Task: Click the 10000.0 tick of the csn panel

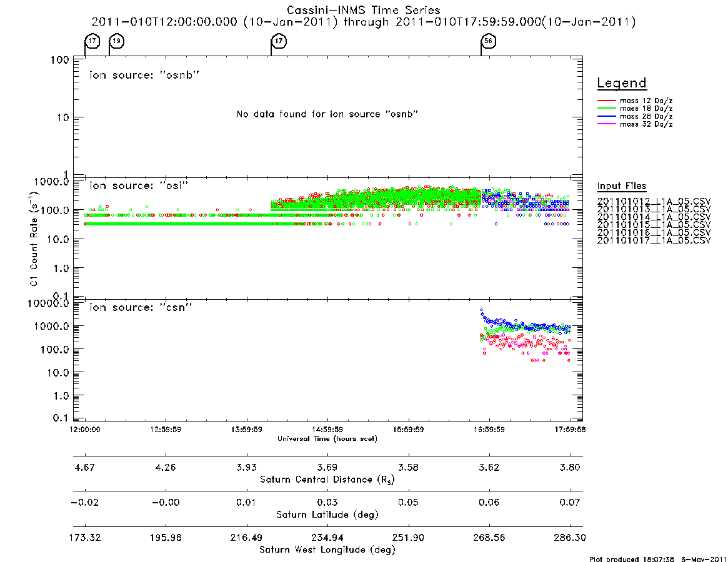Action: point(48,303)
